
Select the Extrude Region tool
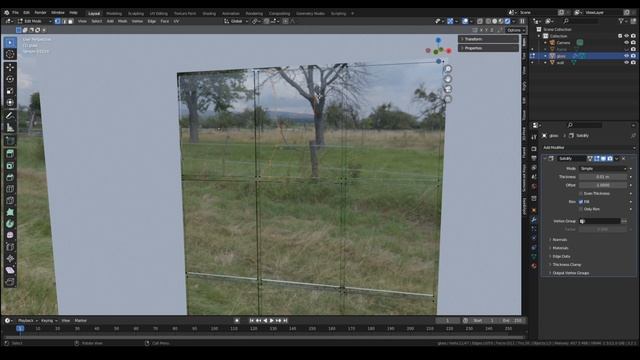pyautogui.click(x=10, y=154)
